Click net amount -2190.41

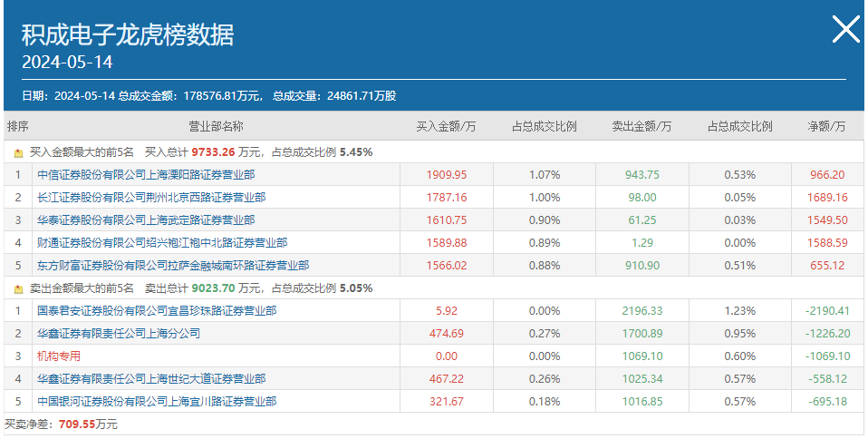(827, 311)
